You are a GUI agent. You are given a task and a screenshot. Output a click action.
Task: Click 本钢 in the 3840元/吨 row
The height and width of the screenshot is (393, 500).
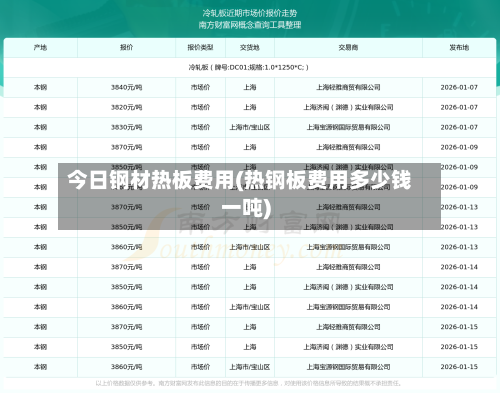40,87
